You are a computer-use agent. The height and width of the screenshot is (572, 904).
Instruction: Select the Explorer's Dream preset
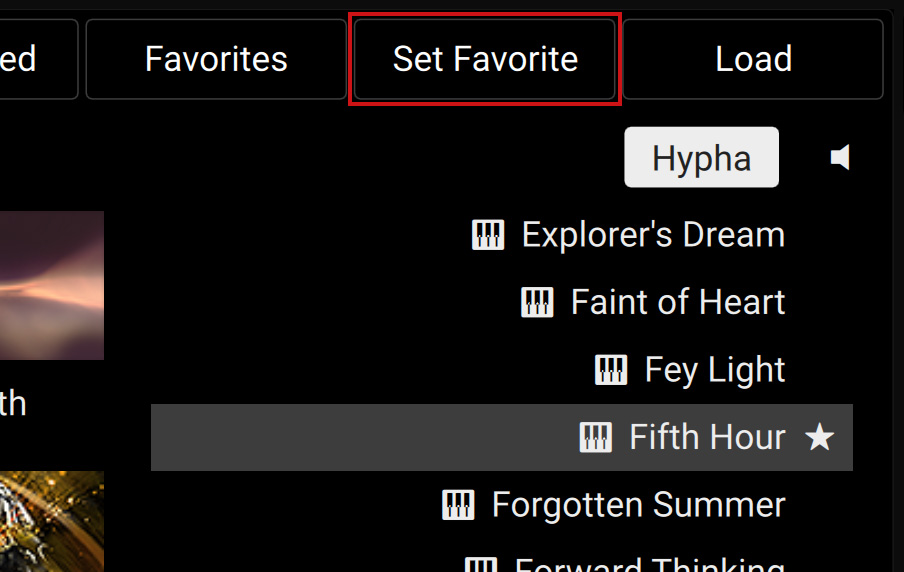tap(653, 235)
